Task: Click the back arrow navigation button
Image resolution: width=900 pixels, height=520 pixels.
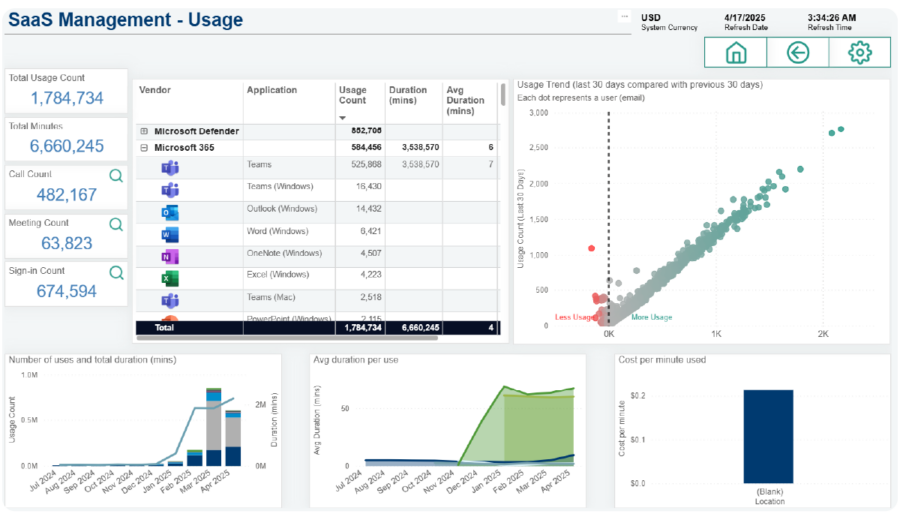Action: pyautogui.click(x=798, y=53)
